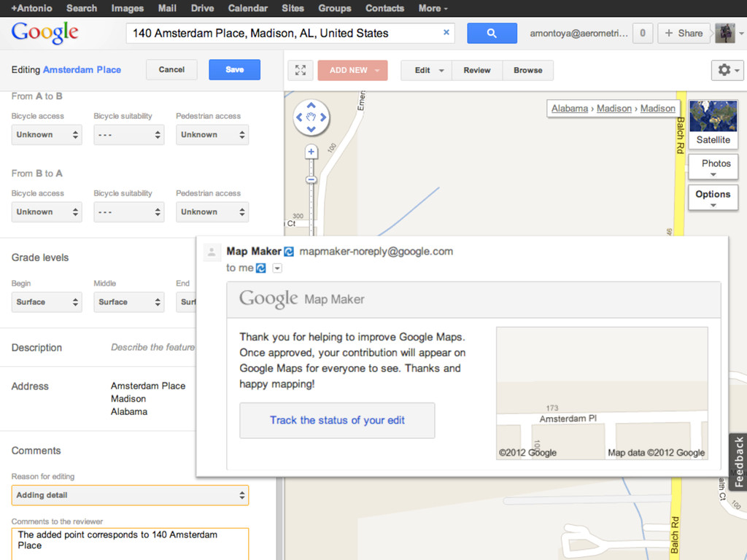This screenshot has height=560, width=747.
Task: Switch to Browse tab
Action: tap(528, 70)
